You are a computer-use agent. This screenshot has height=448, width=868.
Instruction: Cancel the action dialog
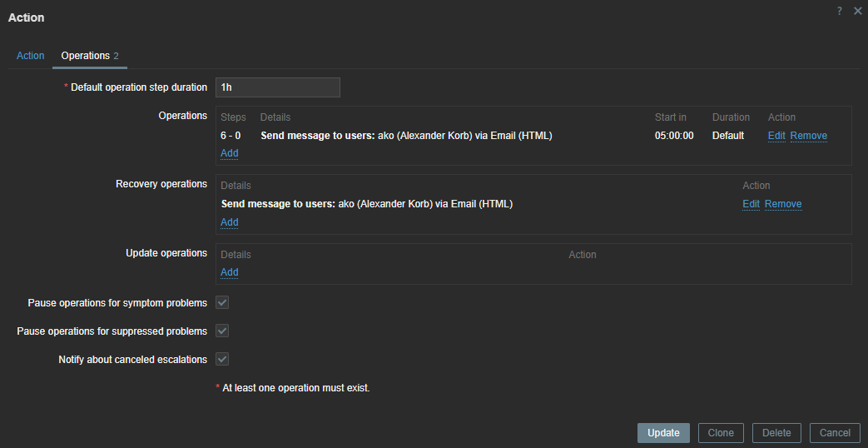point(835,433)
